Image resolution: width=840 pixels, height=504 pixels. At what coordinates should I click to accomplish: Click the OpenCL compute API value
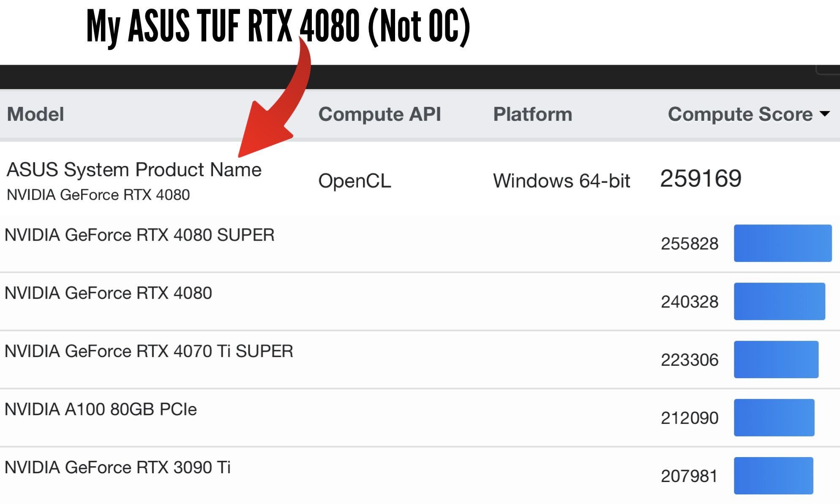tap(355, 181)
